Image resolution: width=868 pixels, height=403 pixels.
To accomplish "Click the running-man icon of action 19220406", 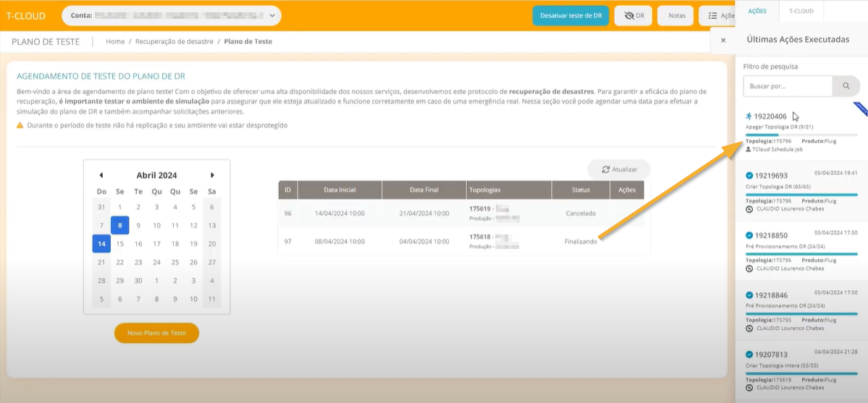I will (x=749, y=116).
